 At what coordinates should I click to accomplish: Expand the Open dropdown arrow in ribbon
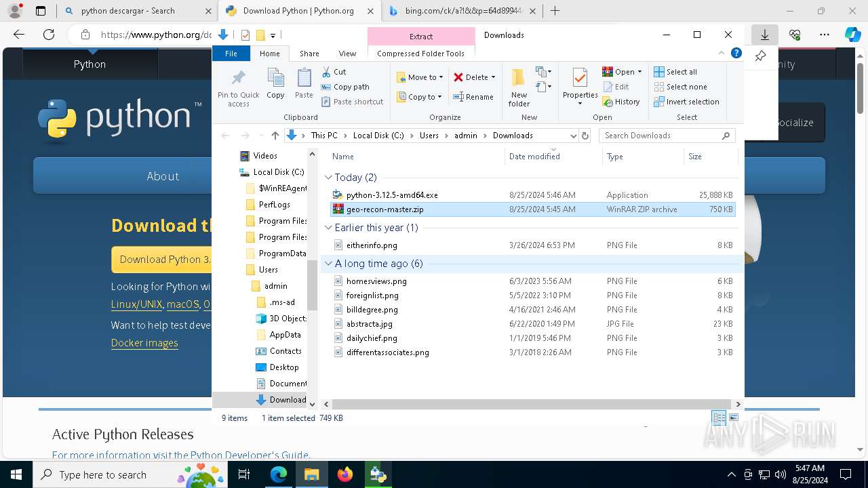[639, 72]
